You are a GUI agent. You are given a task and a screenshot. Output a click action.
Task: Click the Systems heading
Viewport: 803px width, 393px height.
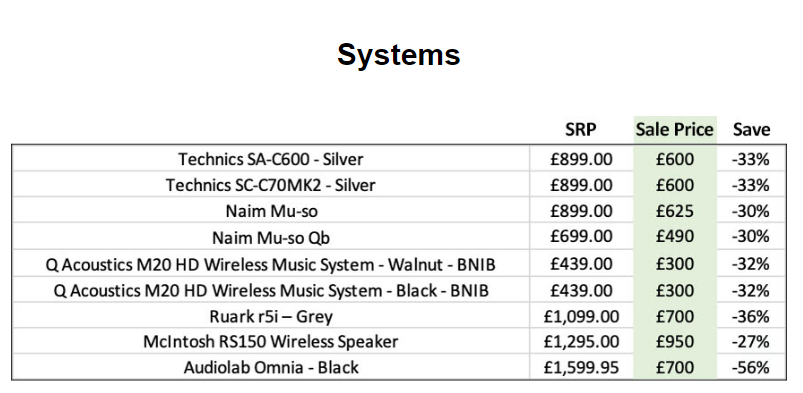[x=398, y=55]
